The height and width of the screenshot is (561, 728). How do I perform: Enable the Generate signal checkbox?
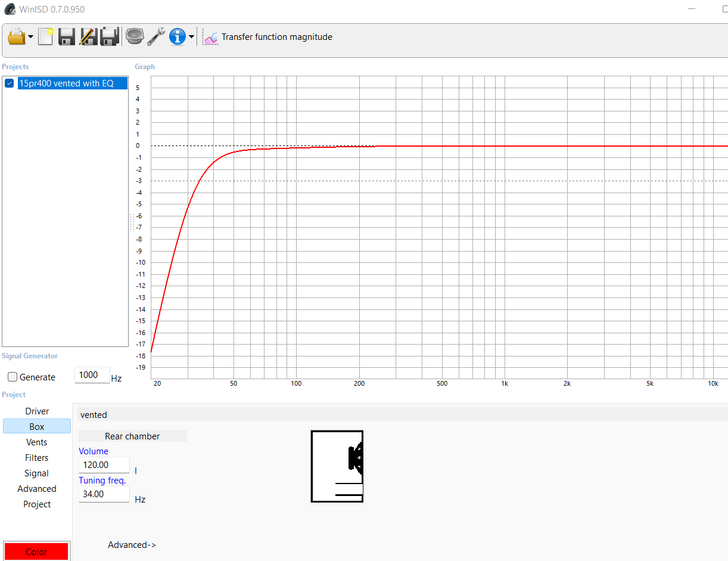click(x=13, y=377)
